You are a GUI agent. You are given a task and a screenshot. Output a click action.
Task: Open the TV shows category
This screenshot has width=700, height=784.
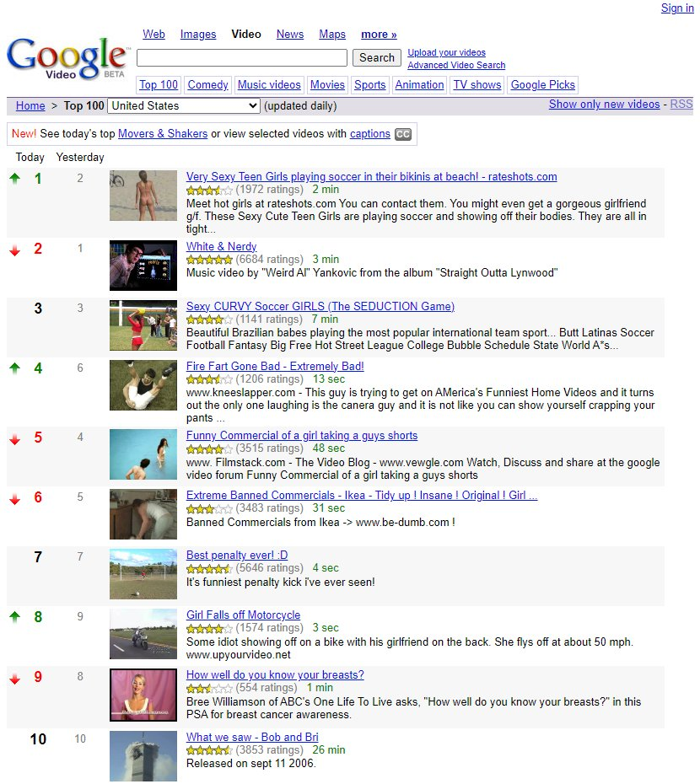tap(477, 84)
